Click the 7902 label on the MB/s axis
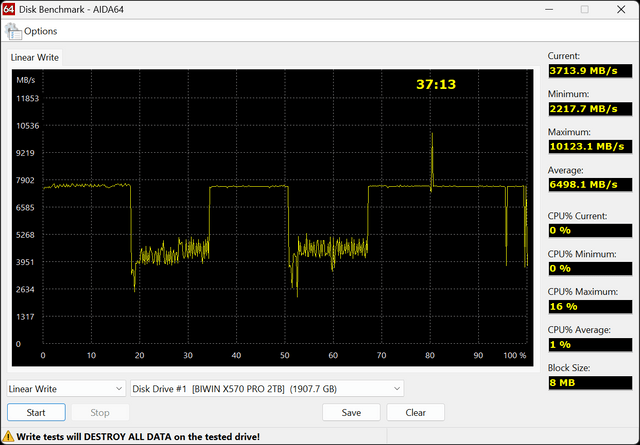This screenshot has height=445, width=640. point(25,180)
